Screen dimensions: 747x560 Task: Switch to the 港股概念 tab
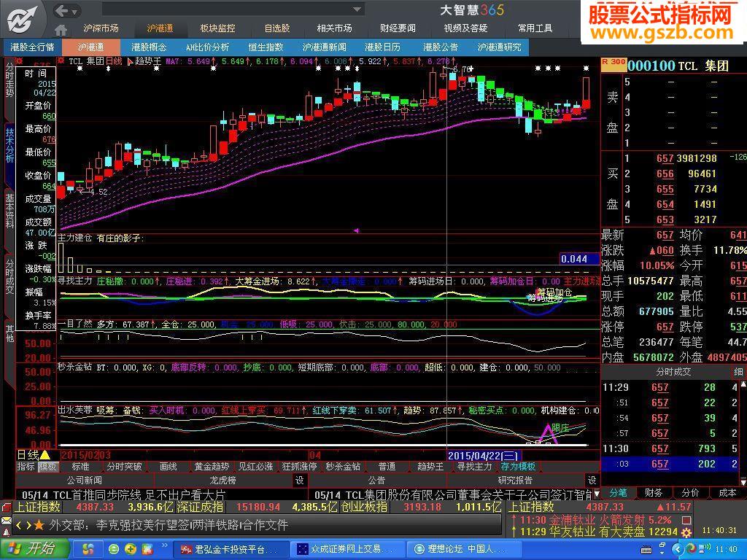click(149, 47)
